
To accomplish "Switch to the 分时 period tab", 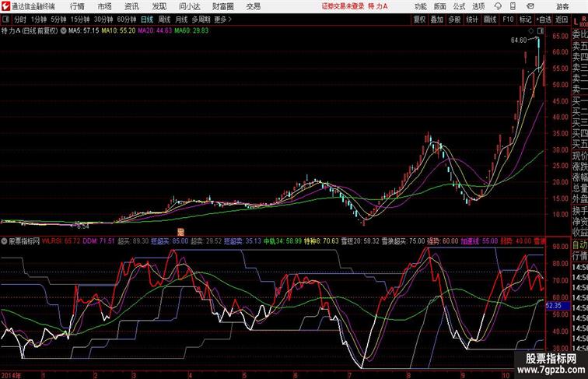I will coord(20,19).
